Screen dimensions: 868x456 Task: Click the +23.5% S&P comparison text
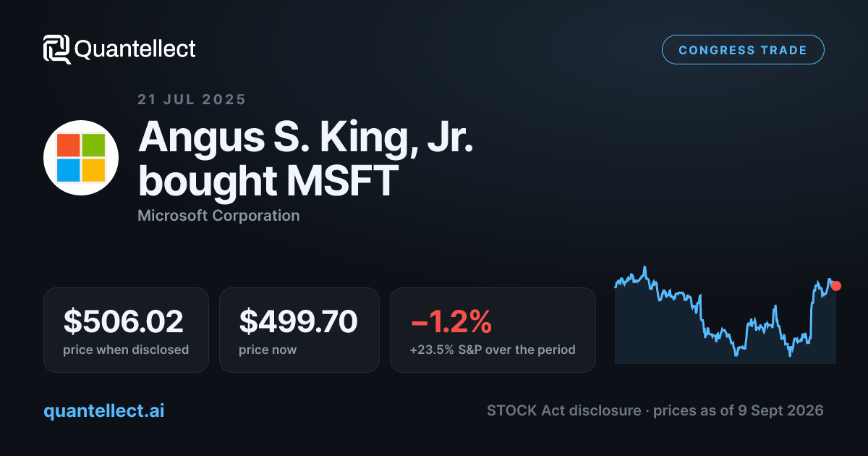[x=493, y=350]
